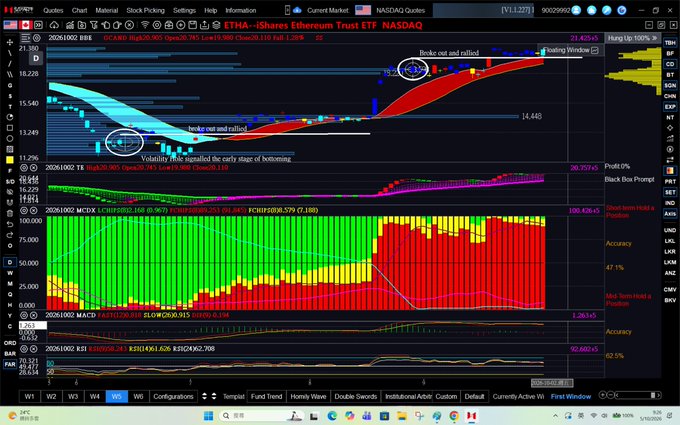680x425 pixels.
Task: Toggle the ORD button in left toolbar
Action: pyautogui.click(x=10, y=343)
